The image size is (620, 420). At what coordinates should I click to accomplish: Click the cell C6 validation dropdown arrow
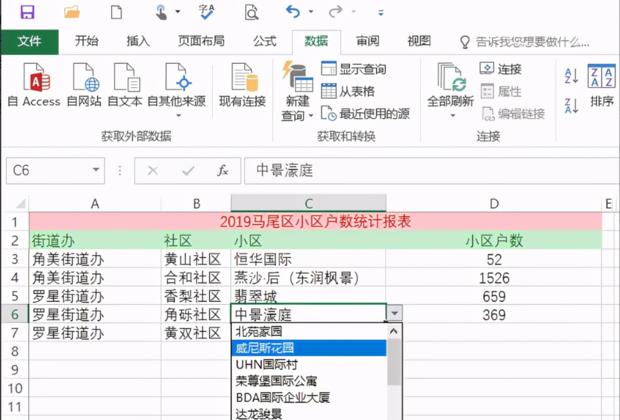click(394, 314)
